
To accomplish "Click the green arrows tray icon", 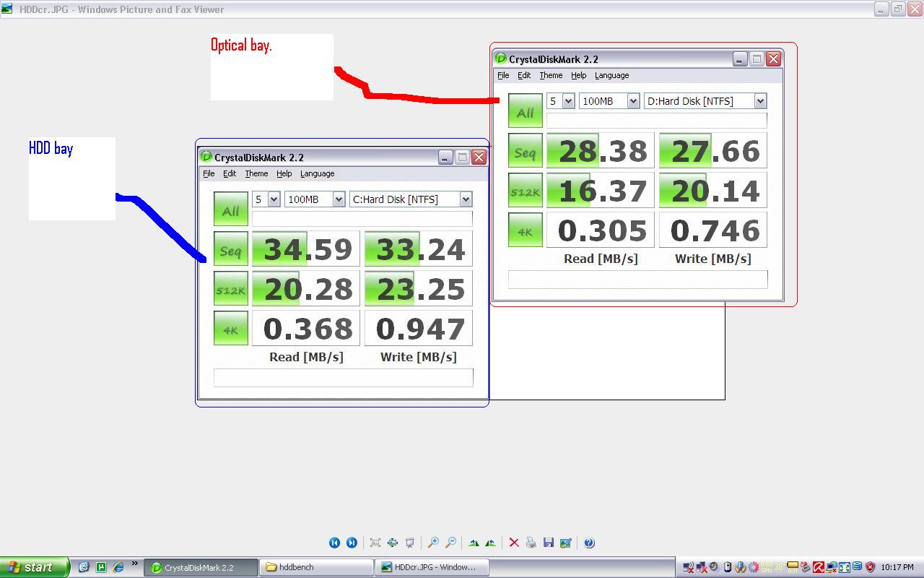I will 844,567.
